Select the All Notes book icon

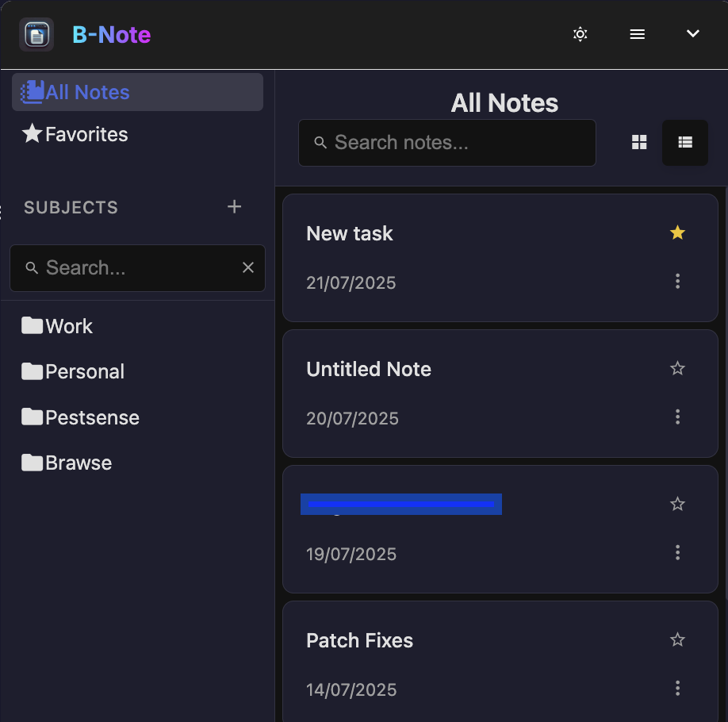(30, 91)
